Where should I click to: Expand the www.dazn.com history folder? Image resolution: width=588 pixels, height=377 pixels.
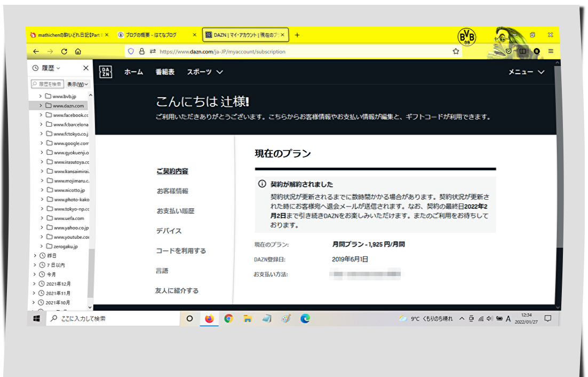coord(41,105)
